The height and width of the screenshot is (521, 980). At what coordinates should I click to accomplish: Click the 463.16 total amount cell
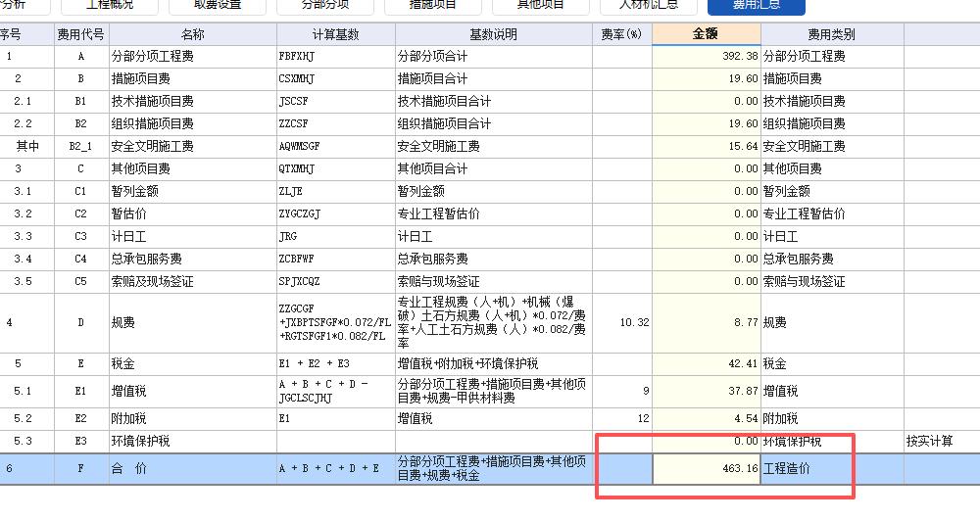pyautogui.click(x=707, y=468)
